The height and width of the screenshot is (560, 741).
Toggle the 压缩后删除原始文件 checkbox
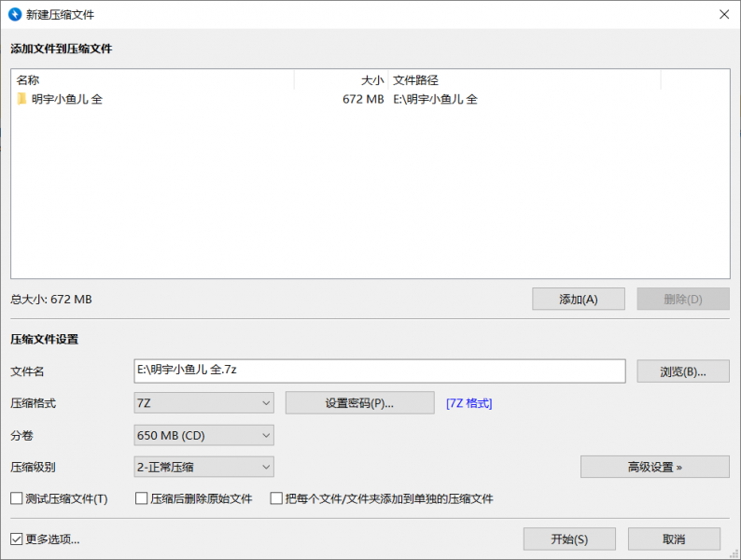tap(143, 498)
